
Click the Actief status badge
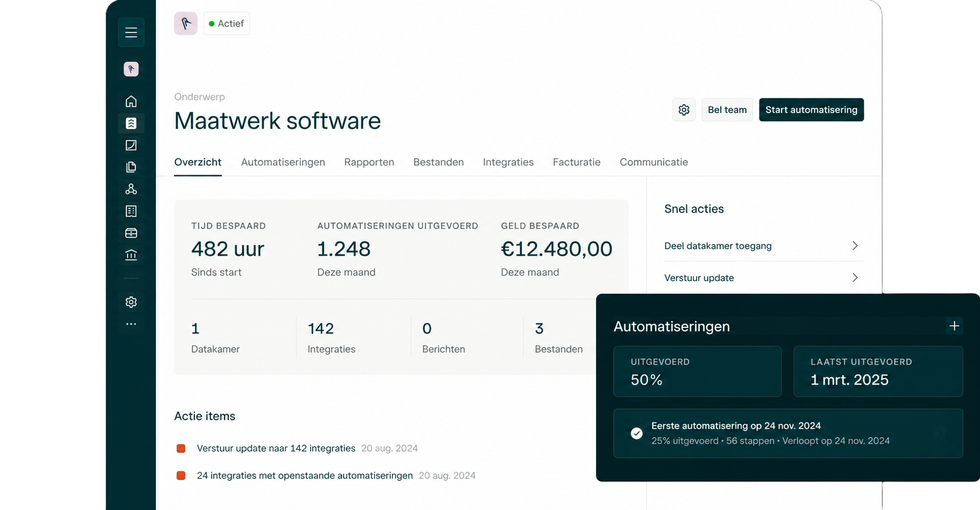(226, 23)
